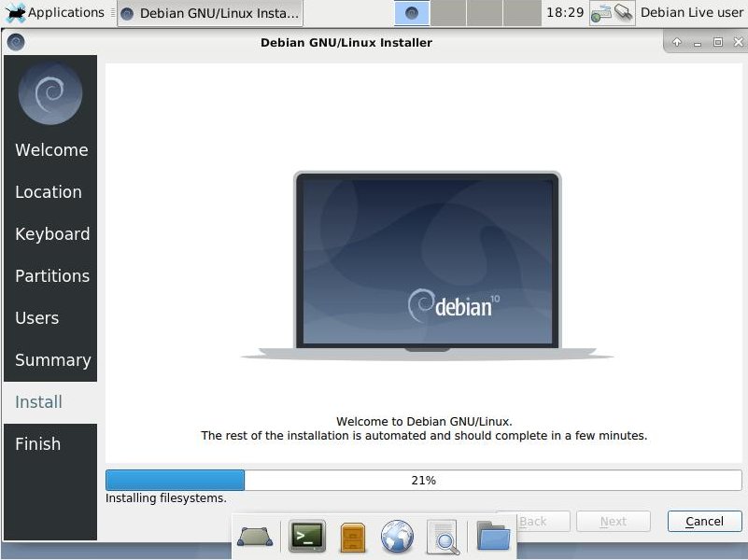748x560 pixels.
Task: Select the Debian Installer taskbar window button
Action: [210, 13]
